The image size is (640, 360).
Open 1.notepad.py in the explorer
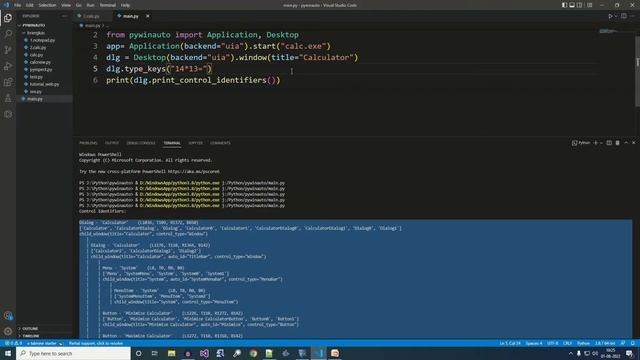(44, 40)
